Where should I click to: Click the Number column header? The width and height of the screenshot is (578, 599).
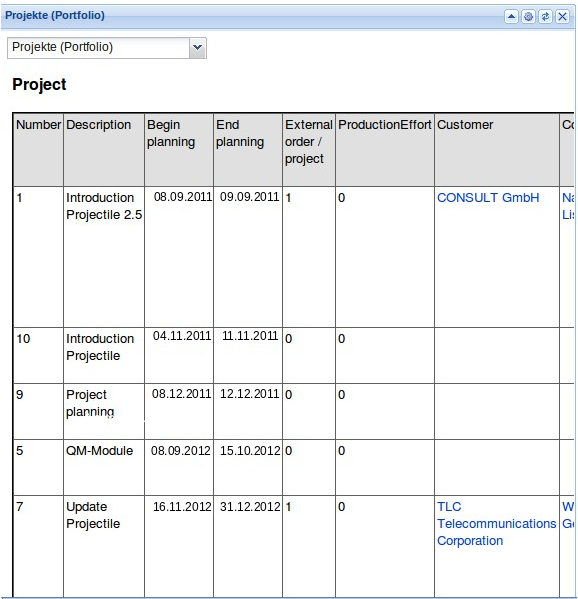click(38, 149)
